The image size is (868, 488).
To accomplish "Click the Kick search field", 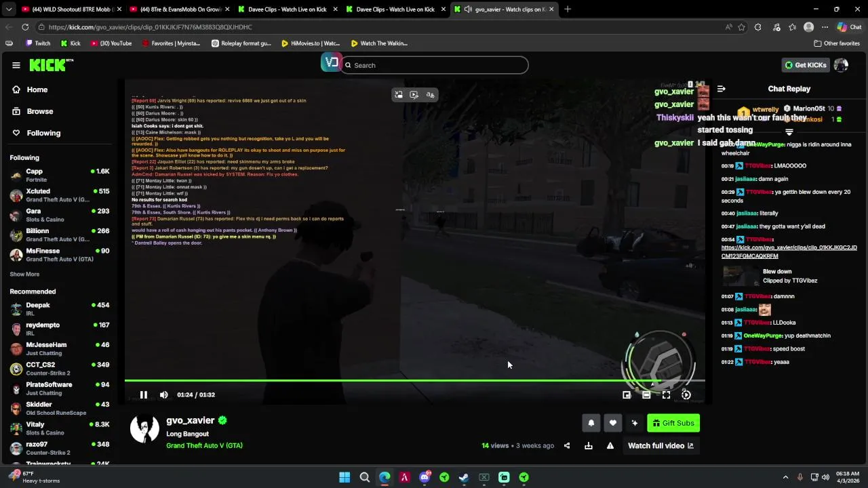I will pyautogui.click(x=434, y=65).
